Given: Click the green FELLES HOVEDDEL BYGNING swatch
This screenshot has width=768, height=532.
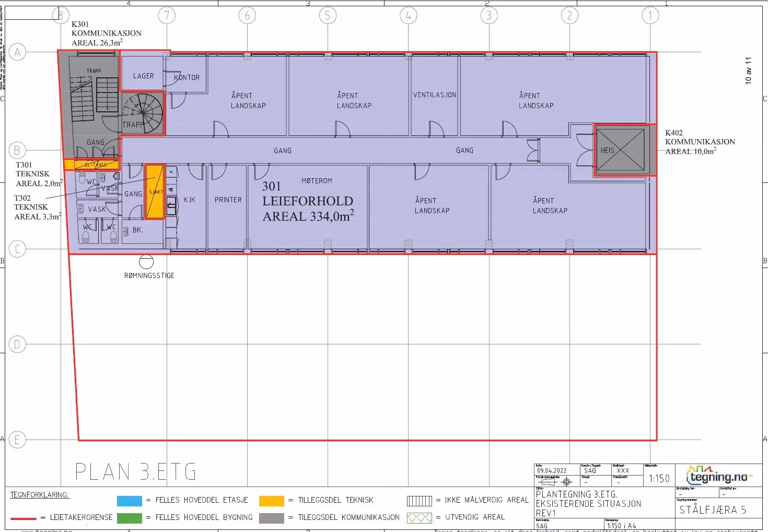Looking at the screenshot, I should [x=130, y=518].
